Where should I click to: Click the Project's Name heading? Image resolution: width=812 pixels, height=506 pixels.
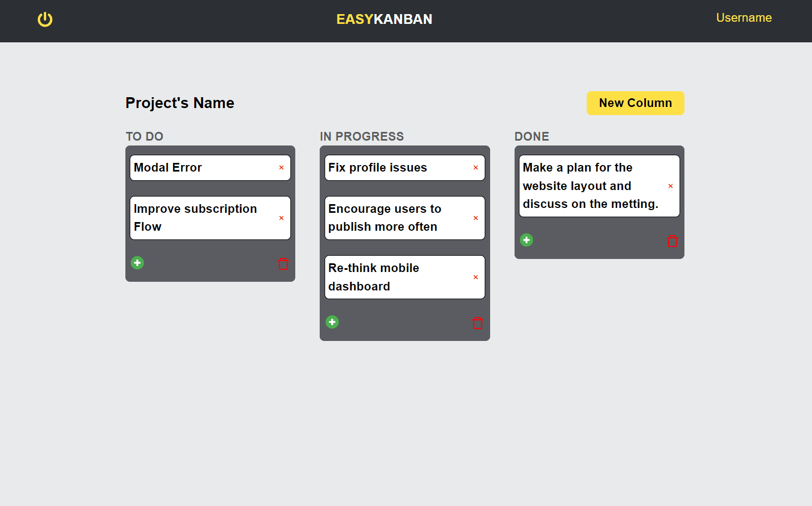point(180,103)
